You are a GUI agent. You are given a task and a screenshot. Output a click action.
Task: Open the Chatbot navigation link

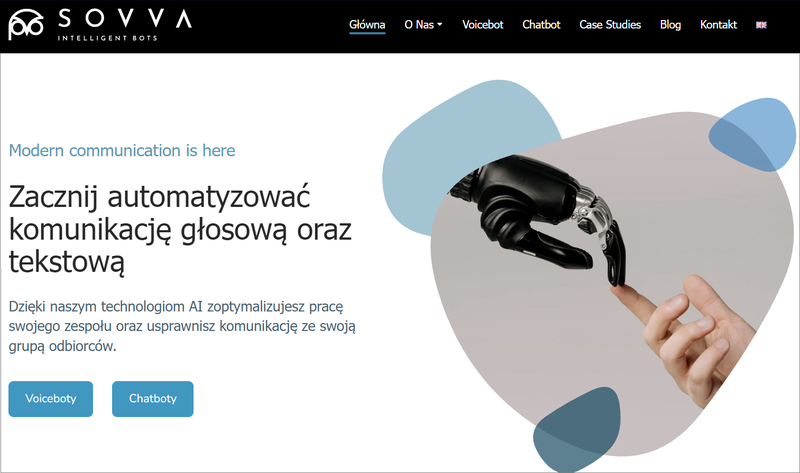tap(541, 24)
